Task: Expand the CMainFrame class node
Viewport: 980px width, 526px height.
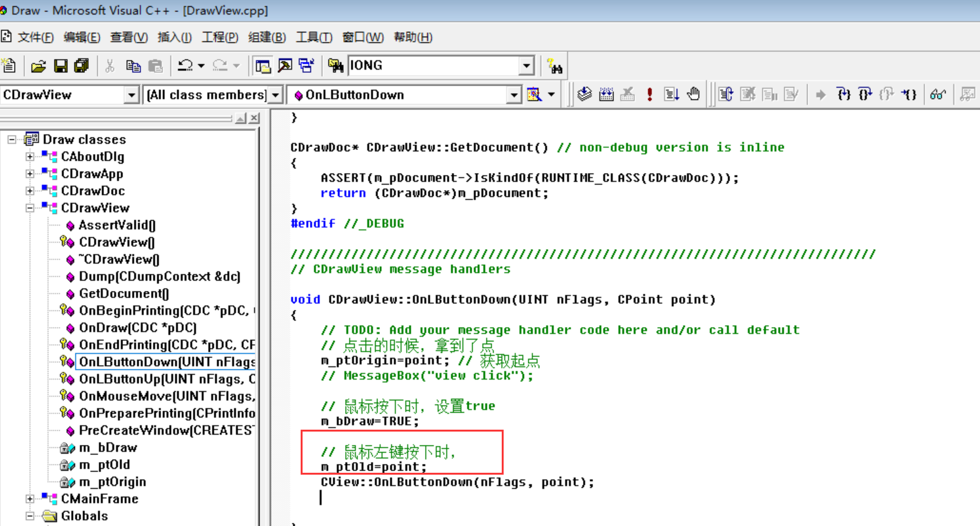Action: point(30,499)
